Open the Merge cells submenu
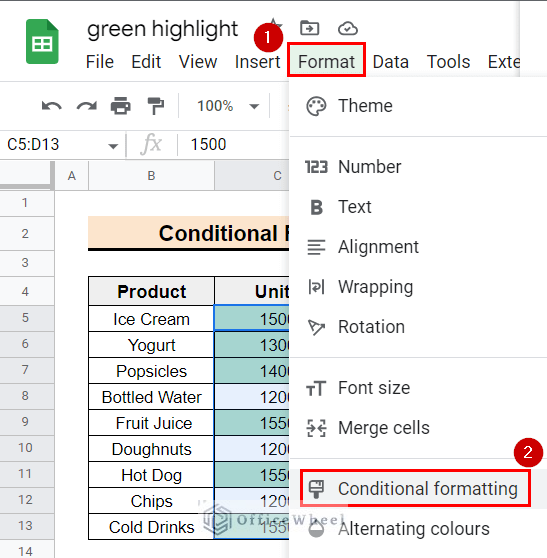Viewport: 547px width, 558px height. pyautogui.click(x=418, y=428)
